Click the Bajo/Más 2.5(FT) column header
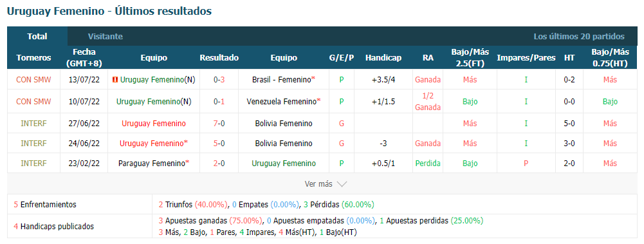This screenshot has height=244, width=644. click(x=470, y=58)
